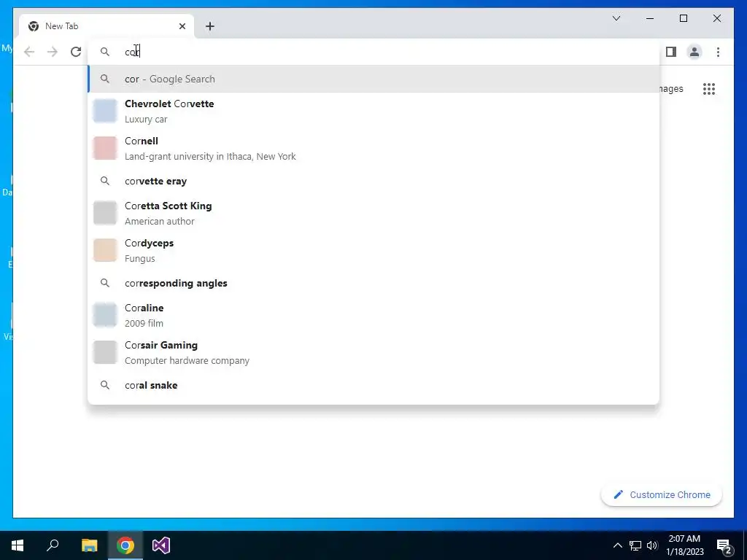Open the Google apps grid
Image resolution: width=747 pixels, height=560 pixels.
pos(709,89)
